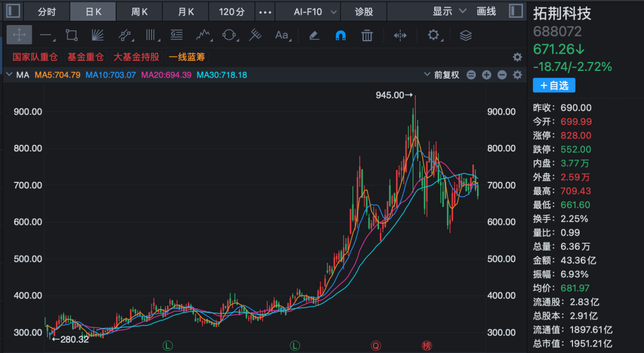Viewport: 644px width, 353px height.
Task: Toggle the left sidebar panel icon
Action: tap(13, 11)
